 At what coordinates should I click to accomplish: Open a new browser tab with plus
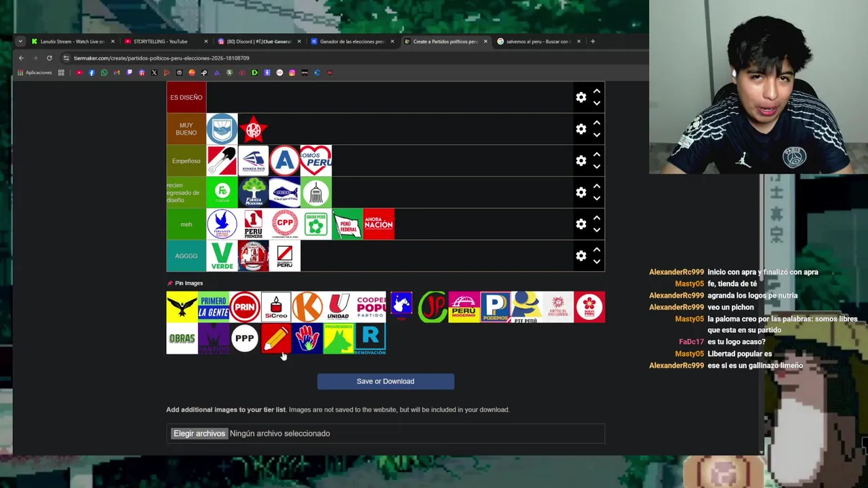[x=593, y=41]
